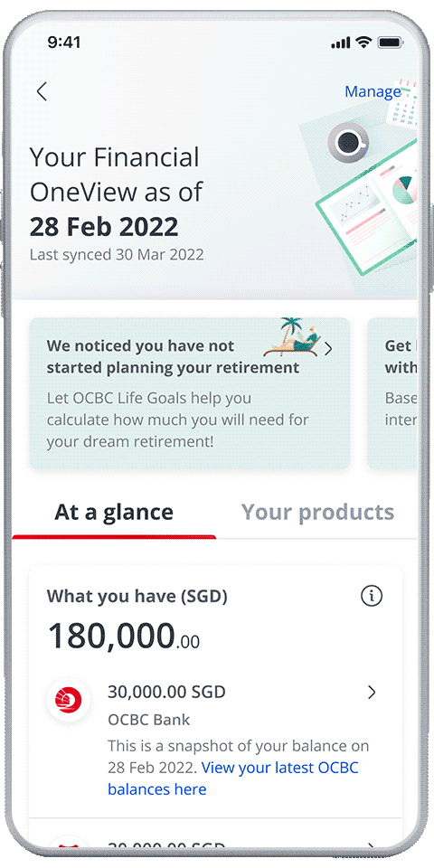Open View your latest OCBC balances here link

(233, 778)
